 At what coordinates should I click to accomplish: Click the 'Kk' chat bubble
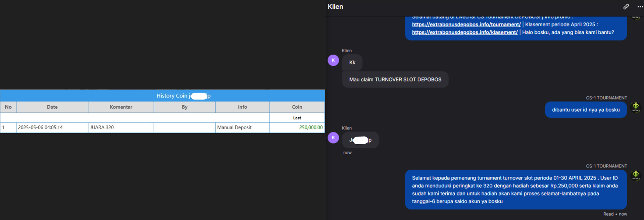pos(352,62)
